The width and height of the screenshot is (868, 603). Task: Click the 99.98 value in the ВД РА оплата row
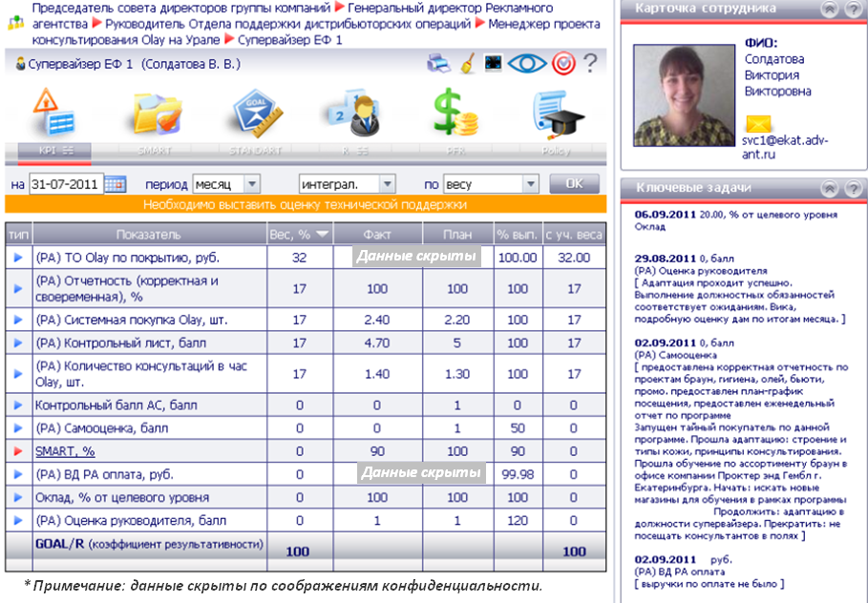click(x=518, y=474)
